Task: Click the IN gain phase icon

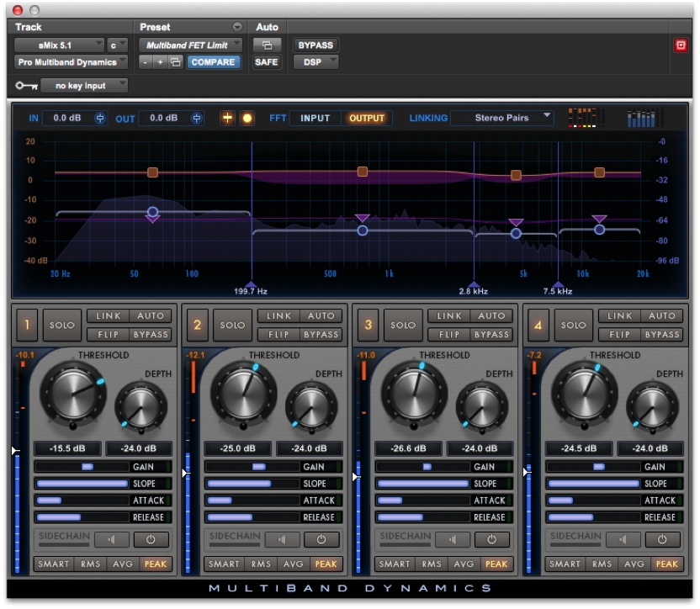Action: (100, 118)
